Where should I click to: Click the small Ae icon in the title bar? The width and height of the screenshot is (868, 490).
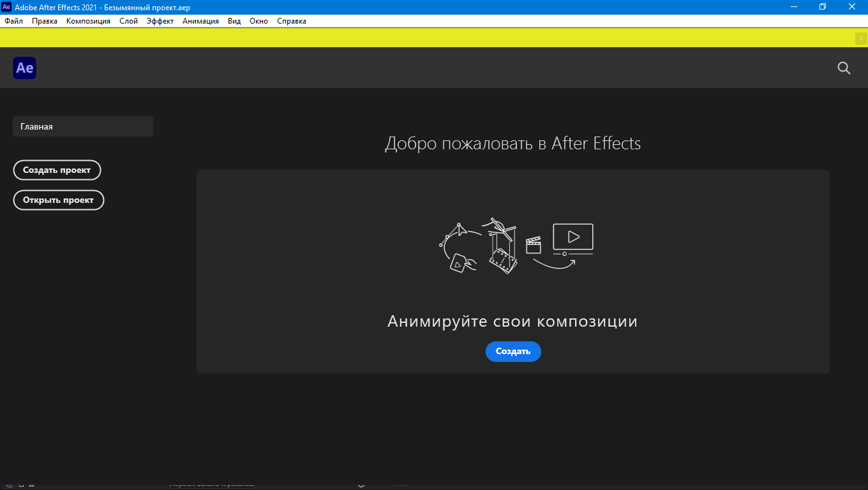[6, 7]
